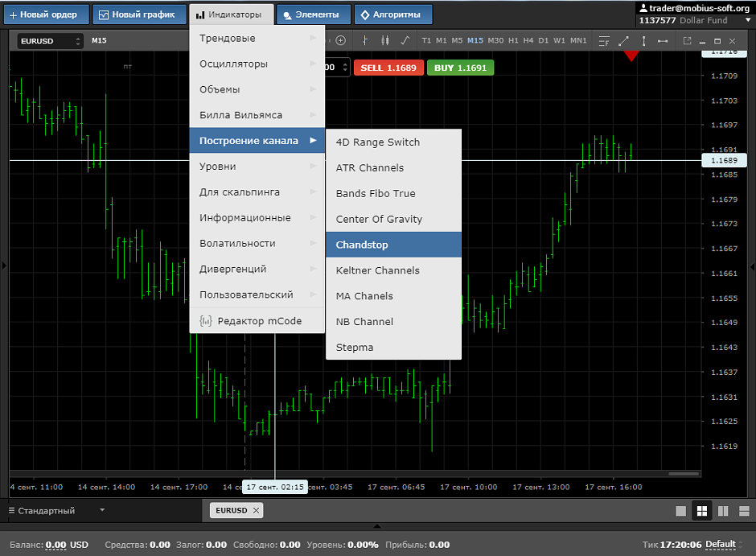
Task: Choose NB Channel indicator
Action: tap(393, 321)
